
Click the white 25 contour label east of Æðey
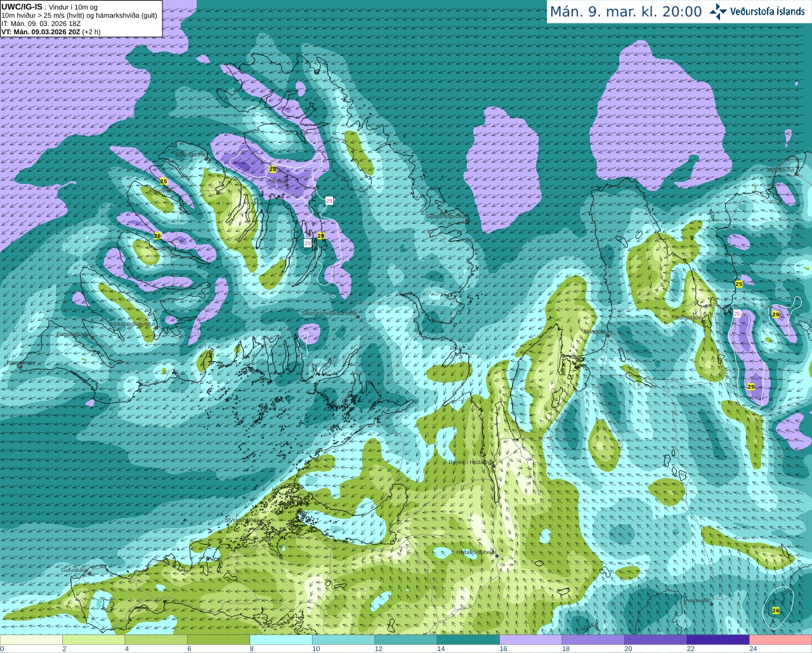(x=329, y=200)
